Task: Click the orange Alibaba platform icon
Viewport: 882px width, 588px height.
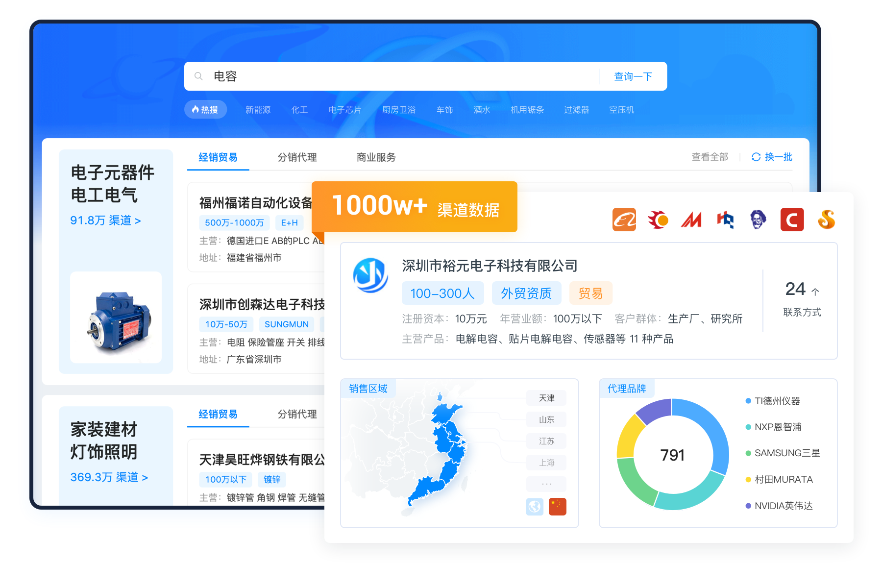Action: click(624, 220)
